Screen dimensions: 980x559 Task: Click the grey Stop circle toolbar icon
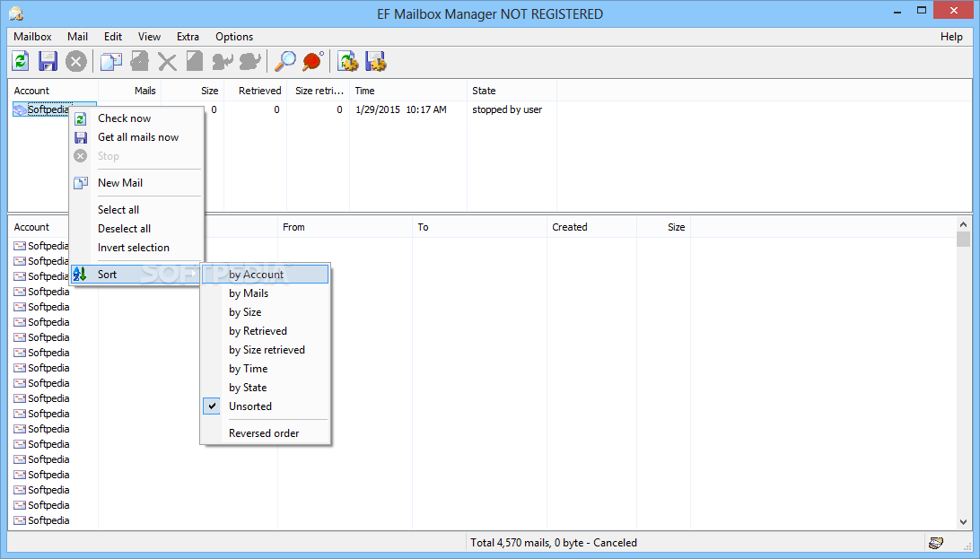coord(75,61)
